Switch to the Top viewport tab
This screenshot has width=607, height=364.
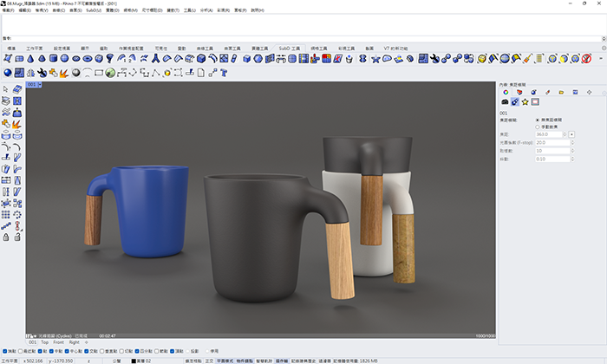45,342
